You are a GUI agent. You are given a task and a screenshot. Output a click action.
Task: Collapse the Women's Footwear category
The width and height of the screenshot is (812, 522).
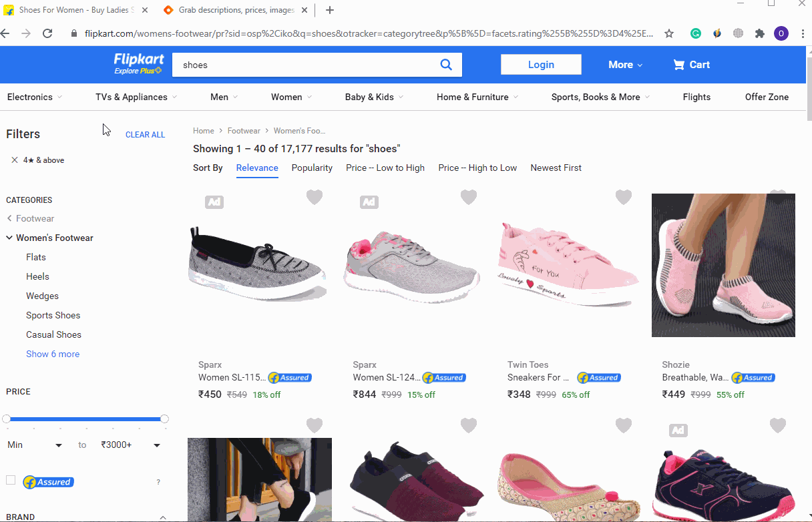[9, 238]
